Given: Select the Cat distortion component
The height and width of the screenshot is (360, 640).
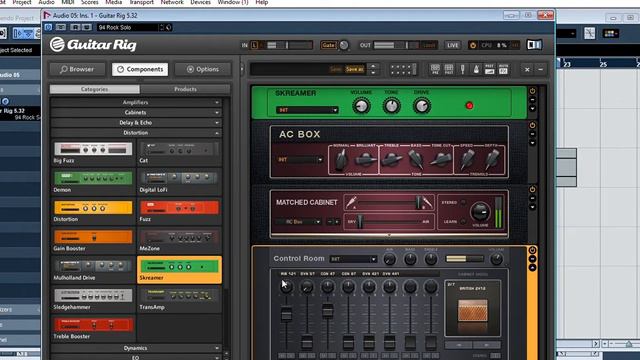Looking at the screenshot, I should (x=179, y=153).
